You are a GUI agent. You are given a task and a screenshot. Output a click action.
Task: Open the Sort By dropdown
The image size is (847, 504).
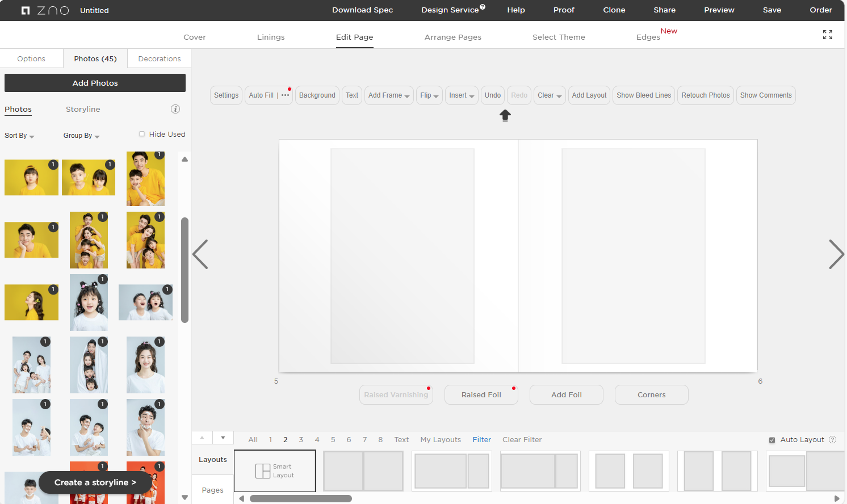pos(19,136)
